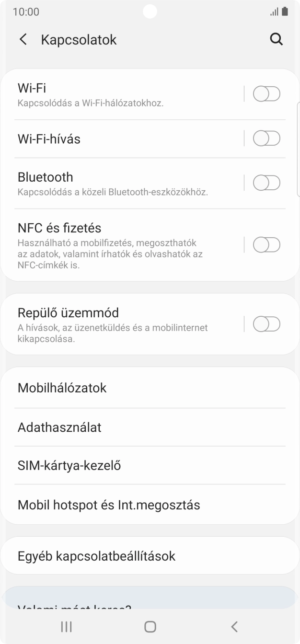
Task: Expand Adathasználat details
Action: tap(59, 427)
